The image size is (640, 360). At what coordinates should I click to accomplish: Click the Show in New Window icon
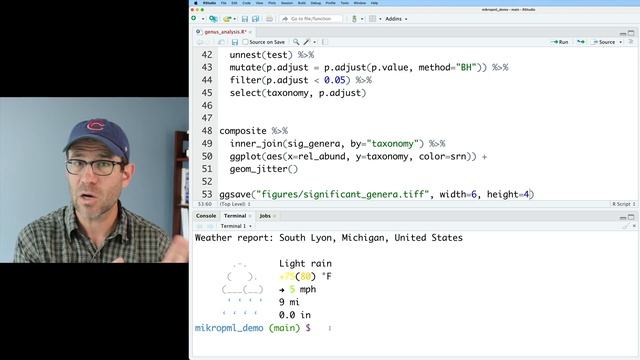coord(221,42)
